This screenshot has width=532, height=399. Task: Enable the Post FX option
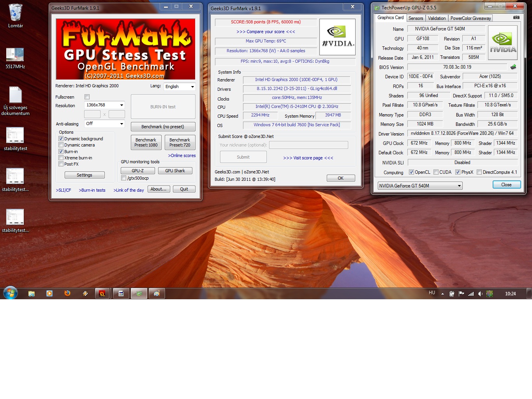click(x=61, y=164)
